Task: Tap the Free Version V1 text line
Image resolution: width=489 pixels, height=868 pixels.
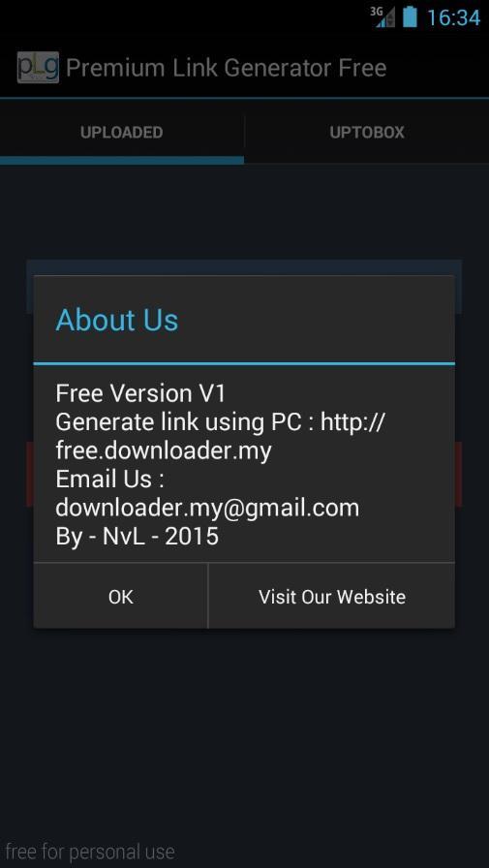Action: point(141,393)
